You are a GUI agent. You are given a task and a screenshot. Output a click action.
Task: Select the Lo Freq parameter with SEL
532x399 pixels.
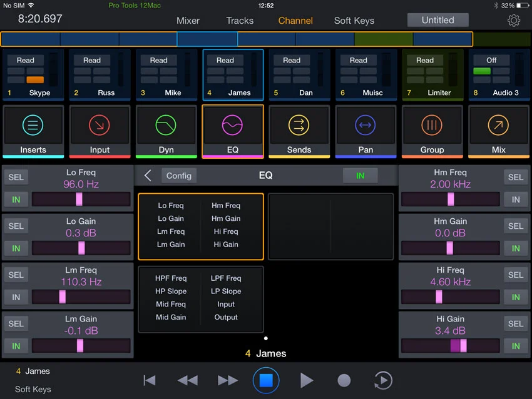click(16, 177)
